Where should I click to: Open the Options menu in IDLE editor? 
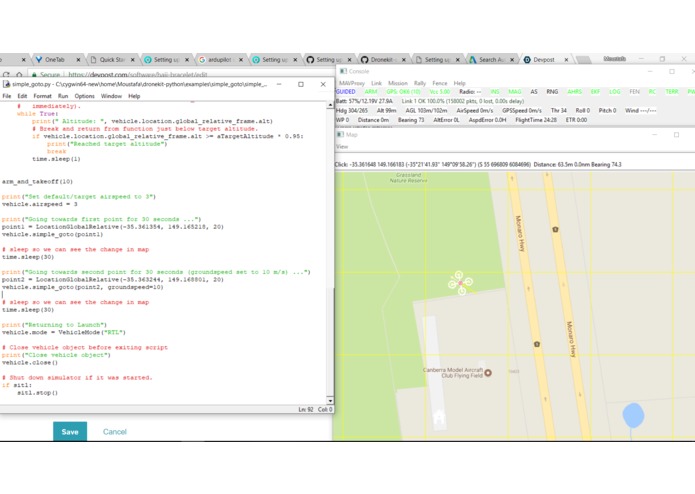pos(84,96)
